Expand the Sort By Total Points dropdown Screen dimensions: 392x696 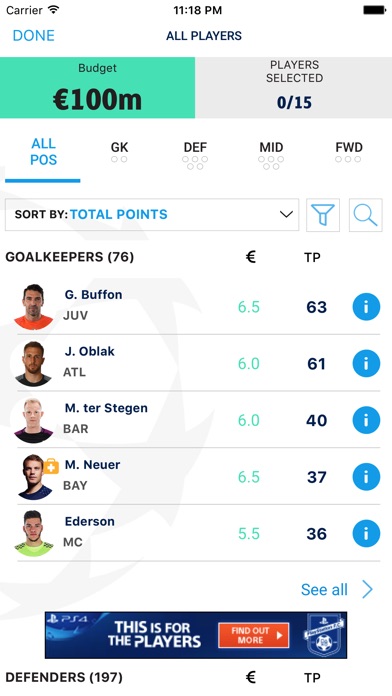152,215
